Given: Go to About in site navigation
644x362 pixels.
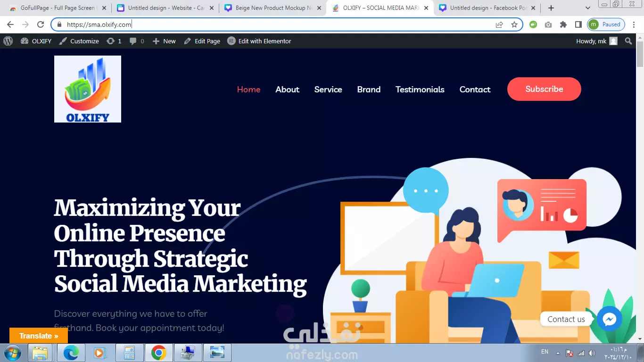Looking at the screenshot, I should point(288,89).
